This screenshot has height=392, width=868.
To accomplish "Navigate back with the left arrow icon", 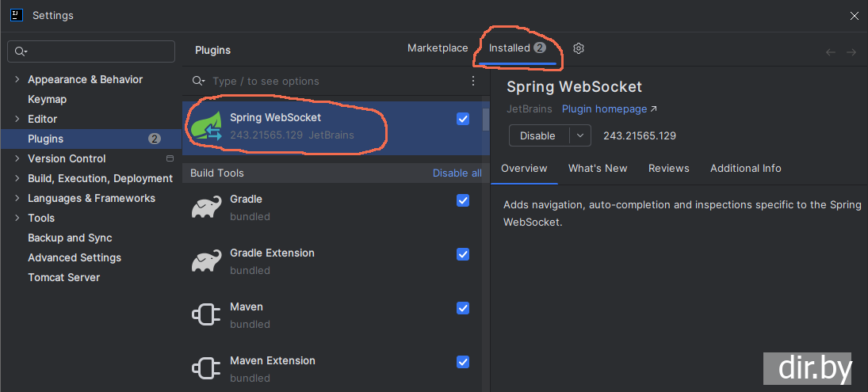I will pyautogui.click(x=831, y=52).
